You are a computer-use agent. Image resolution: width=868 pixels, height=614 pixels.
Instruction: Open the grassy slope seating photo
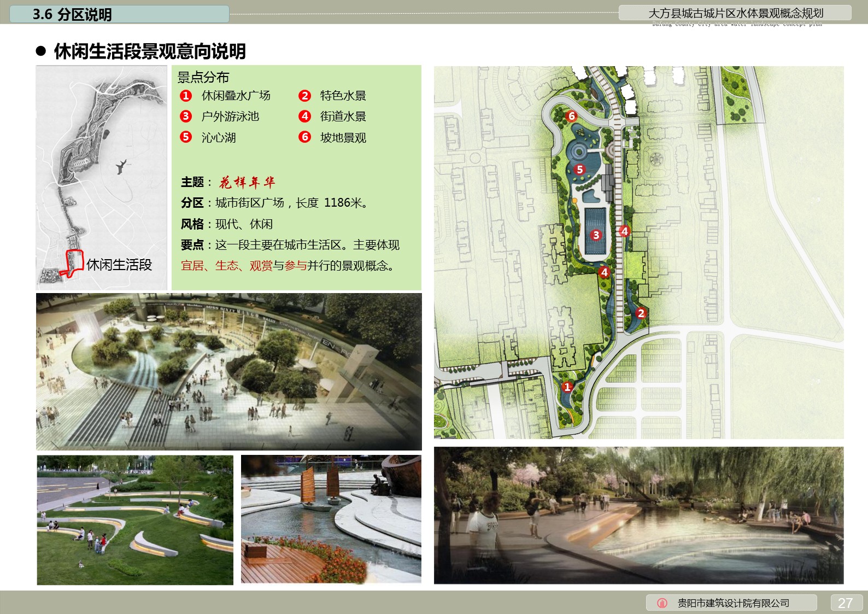(135, 520)
